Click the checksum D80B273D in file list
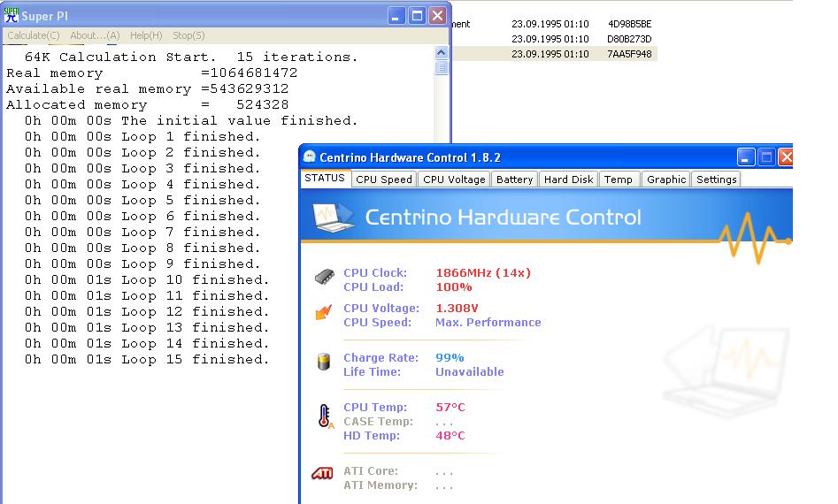Image resolution: width=838 pixels, height=504 pixels. 629,39
